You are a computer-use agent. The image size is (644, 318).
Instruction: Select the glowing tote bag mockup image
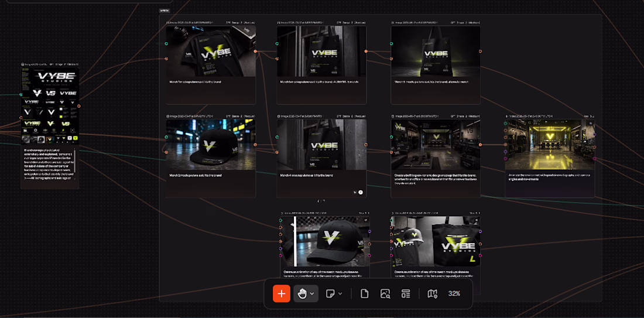(x=436, y=51)
